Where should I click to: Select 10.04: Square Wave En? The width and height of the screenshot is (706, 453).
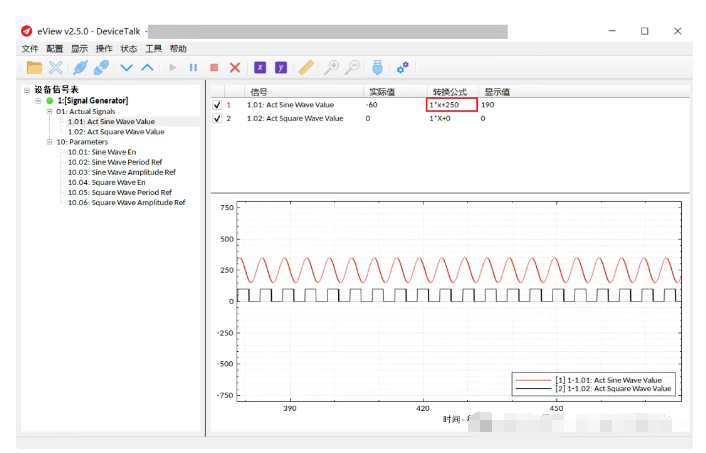tap(107, 182)
